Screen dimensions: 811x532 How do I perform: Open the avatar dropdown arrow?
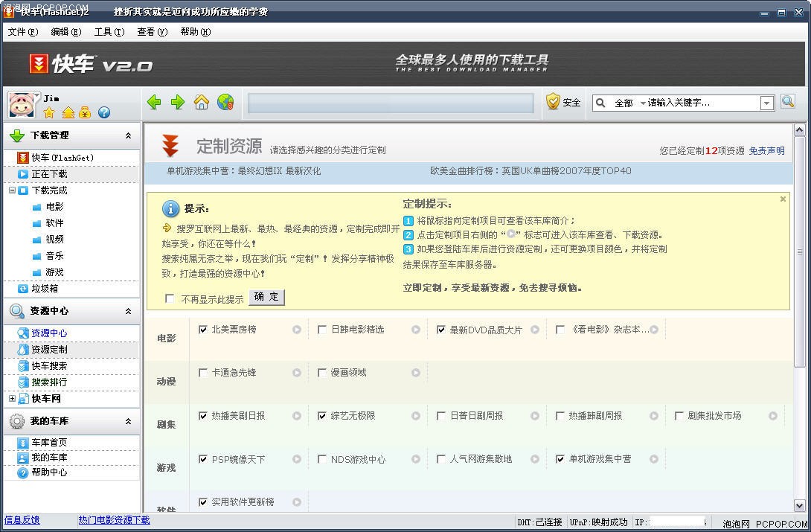click(x=37, y=95)
